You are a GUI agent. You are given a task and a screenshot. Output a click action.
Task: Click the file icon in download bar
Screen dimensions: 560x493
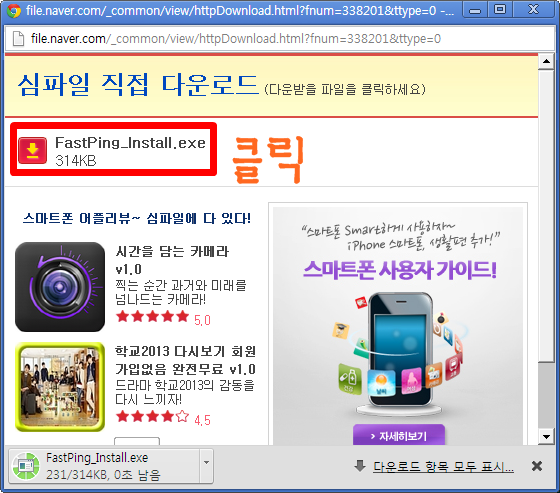coord(25,466)
